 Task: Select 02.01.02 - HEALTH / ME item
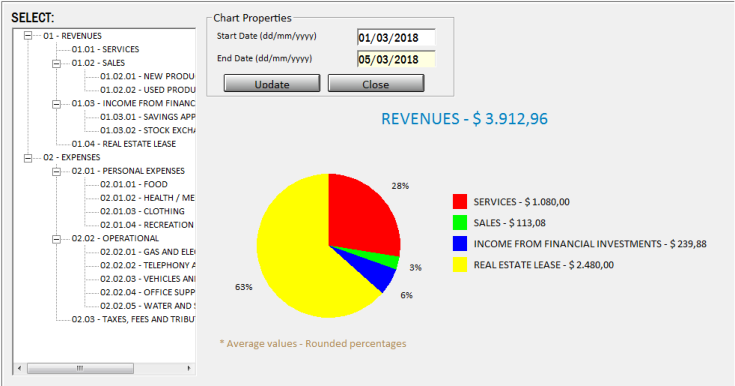click(x=147, y=198)
